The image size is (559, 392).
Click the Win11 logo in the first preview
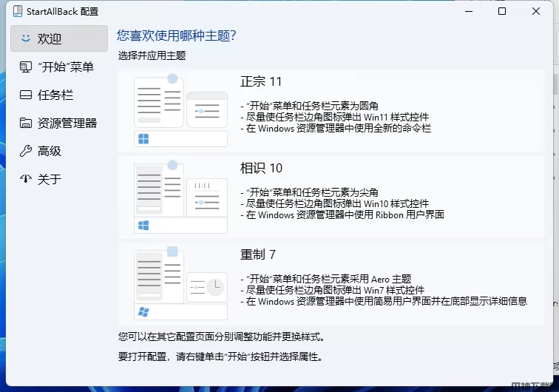click(143, 139)
